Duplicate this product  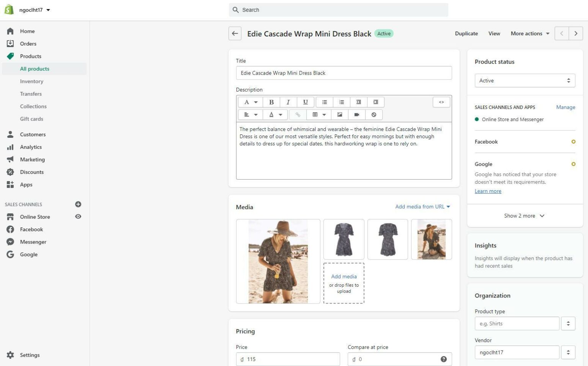pyautogui.click(x=466, y=33)
